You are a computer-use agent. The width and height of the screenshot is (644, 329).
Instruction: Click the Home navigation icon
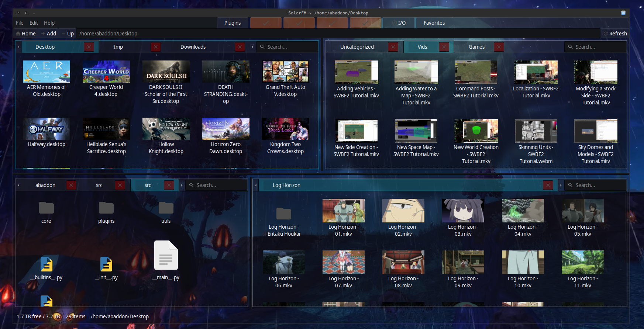18,34
